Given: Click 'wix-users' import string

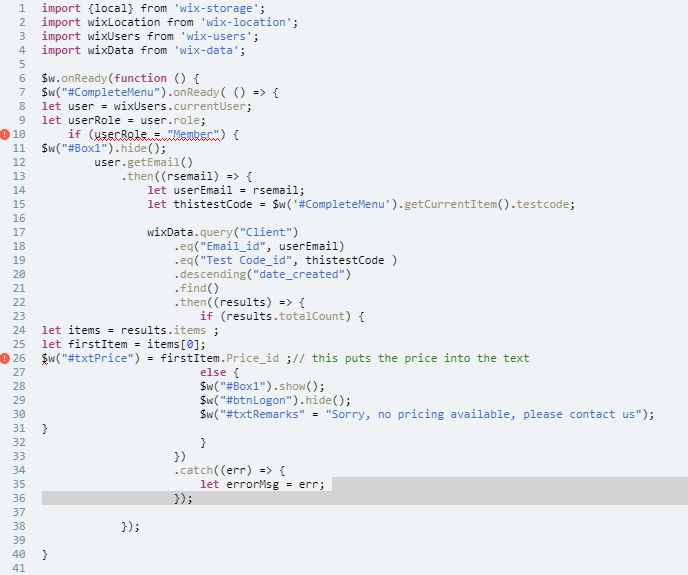Looking at the screenshot, I should [x=216, y=36].
